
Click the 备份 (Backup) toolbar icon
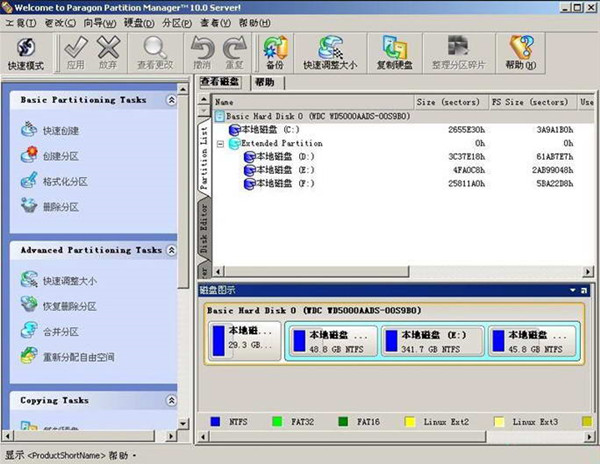tap(273, 52)
